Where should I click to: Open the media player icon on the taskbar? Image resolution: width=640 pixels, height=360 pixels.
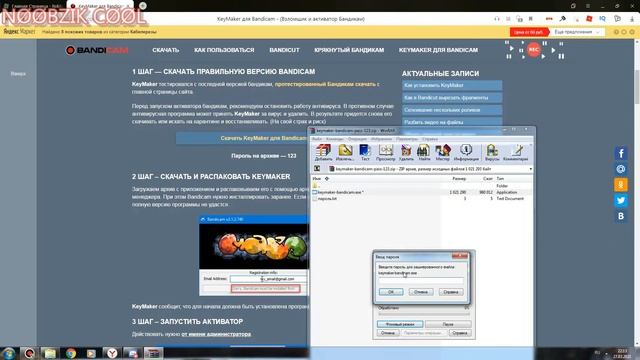[x=91, y=353]
